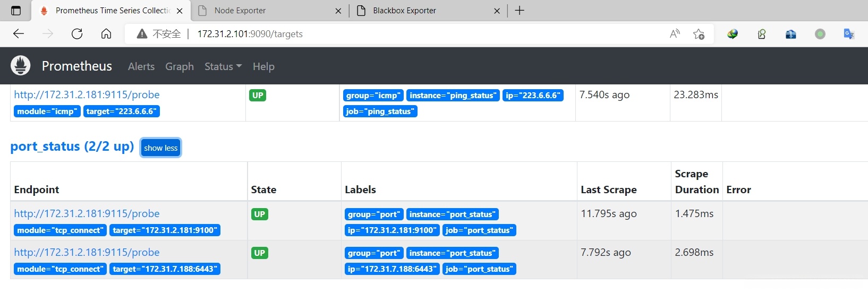Open probe link for target 172.31.2.181:9100
Viewport: 868px width, 293px height.
pos(87,213)
